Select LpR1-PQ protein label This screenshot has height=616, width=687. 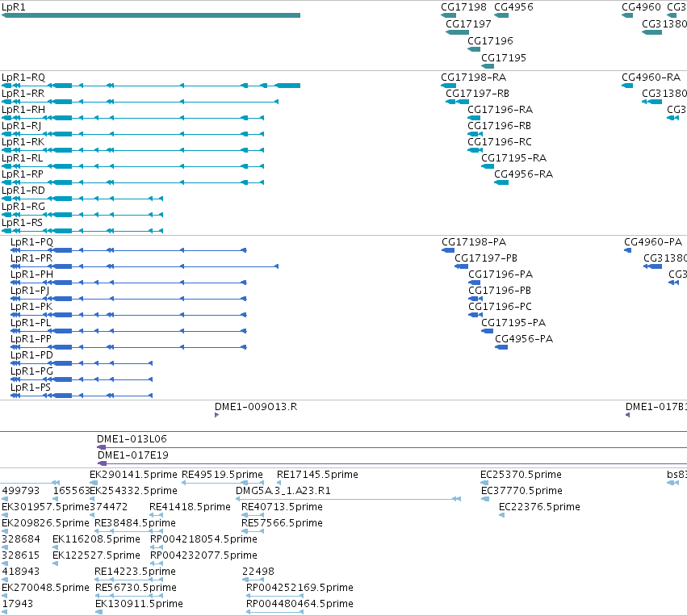[x=31, y=242]
